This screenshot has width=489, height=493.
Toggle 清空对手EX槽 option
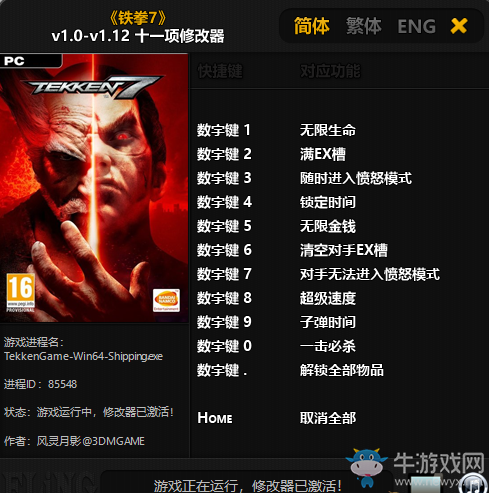click(x=344, y=250)
